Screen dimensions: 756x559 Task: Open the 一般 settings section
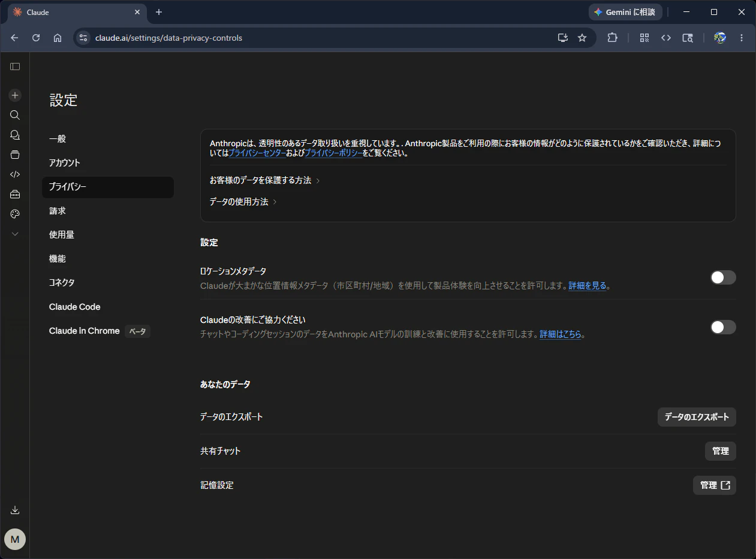click(x=108, y=139)
